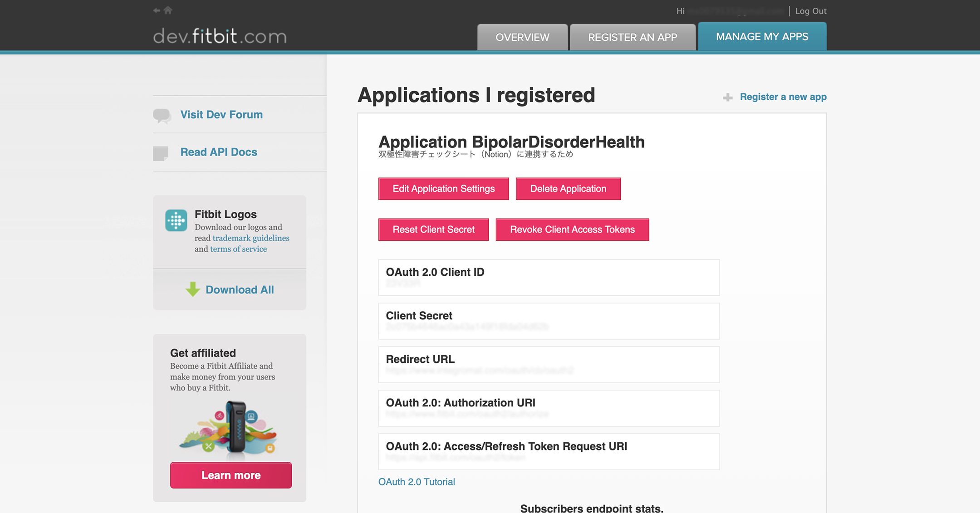Click Delete Application button
Image resolution: width=980 pixels, height=513 pixels.
click(x=568, y=189)
